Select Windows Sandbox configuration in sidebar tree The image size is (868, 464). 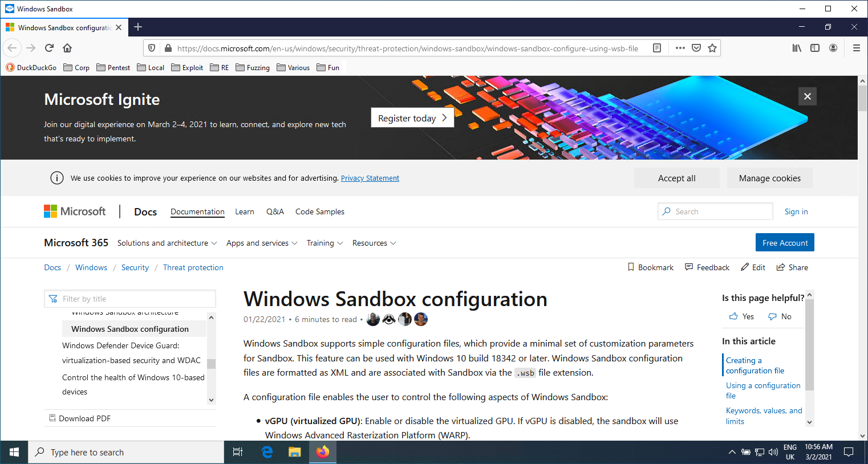coord(134,329)
